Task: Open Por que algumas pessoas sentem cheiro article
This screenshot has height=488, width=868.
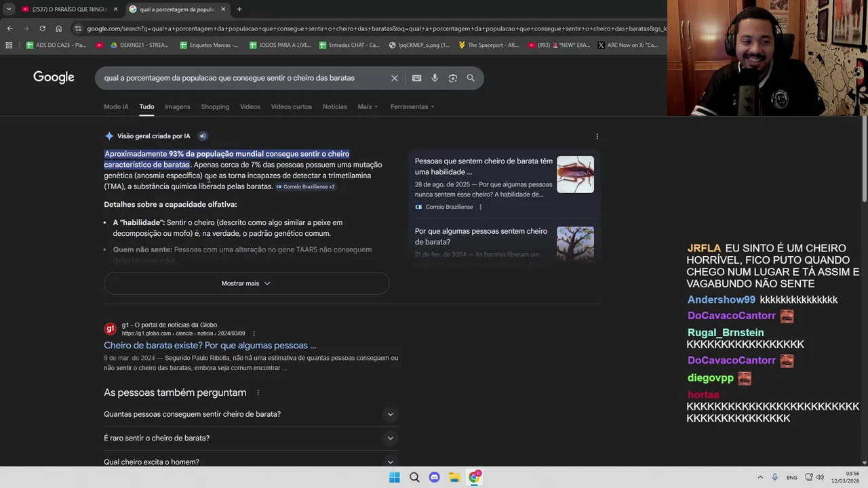Action: pos(481,237)
